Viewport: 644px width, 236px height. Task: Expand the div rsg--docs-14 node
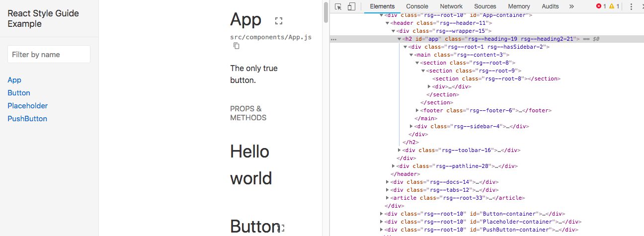pyautogui.click(x=388, y=182)
